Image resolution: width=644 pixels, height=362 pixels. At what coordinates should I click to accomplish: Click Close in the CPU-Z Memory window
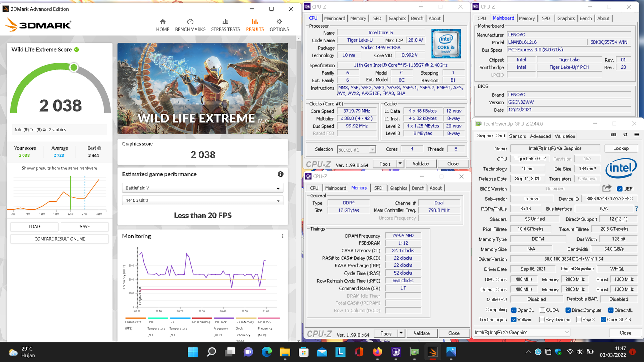pos(454,333)
